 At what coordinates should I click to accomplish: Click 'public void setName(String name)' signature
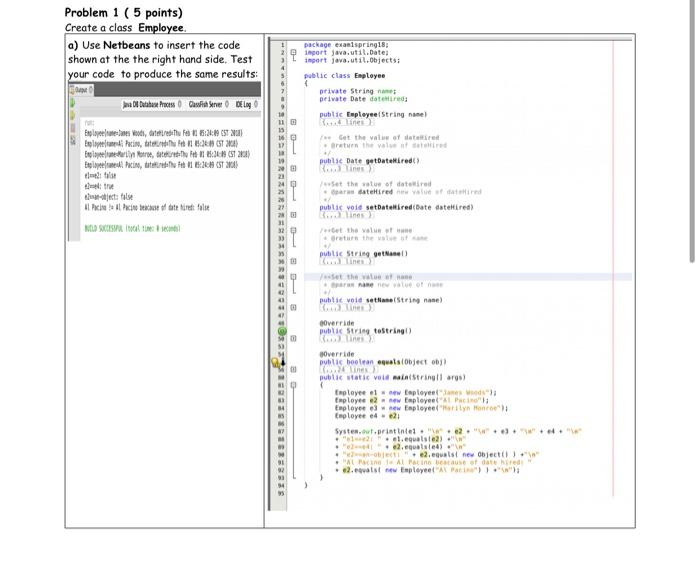coord(381,300)
